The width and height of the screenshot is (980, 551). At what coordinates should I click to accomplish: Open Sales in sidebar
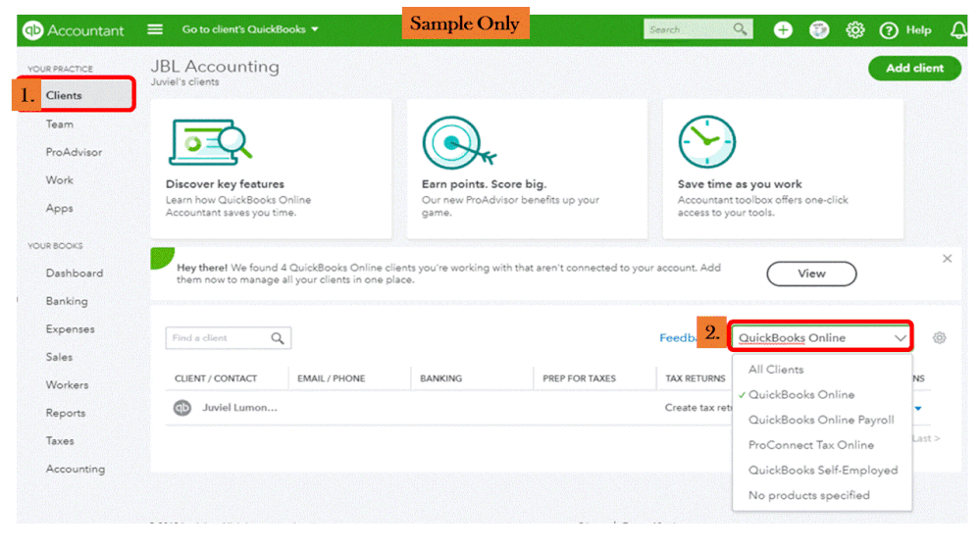point(60,357)
